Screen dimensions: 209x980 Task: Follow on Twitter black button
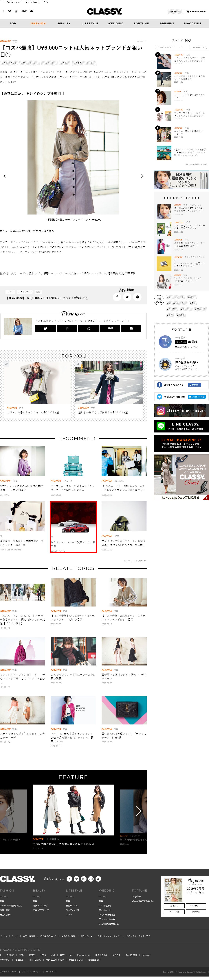[x=45, y=329]
